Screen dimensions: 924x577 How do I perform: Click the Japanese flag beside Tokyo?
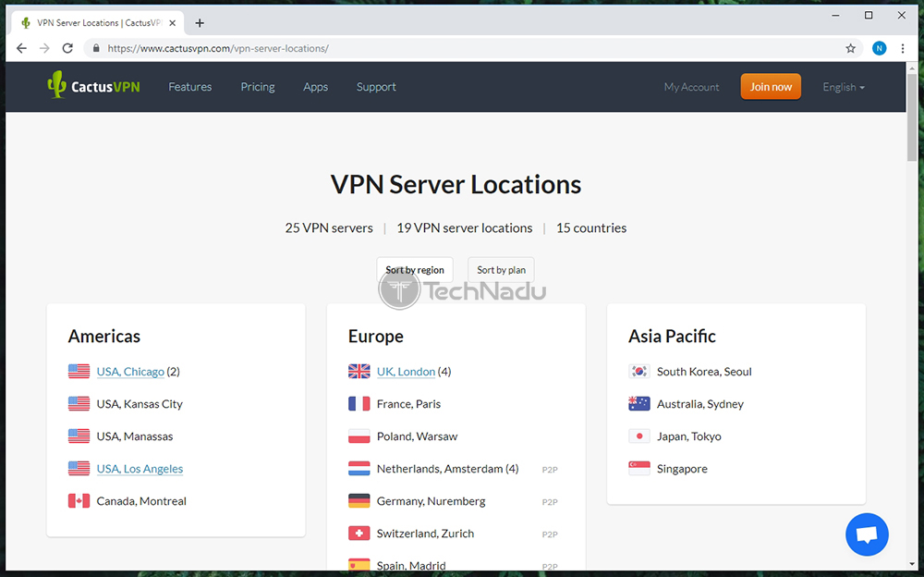tap(639, 436)
